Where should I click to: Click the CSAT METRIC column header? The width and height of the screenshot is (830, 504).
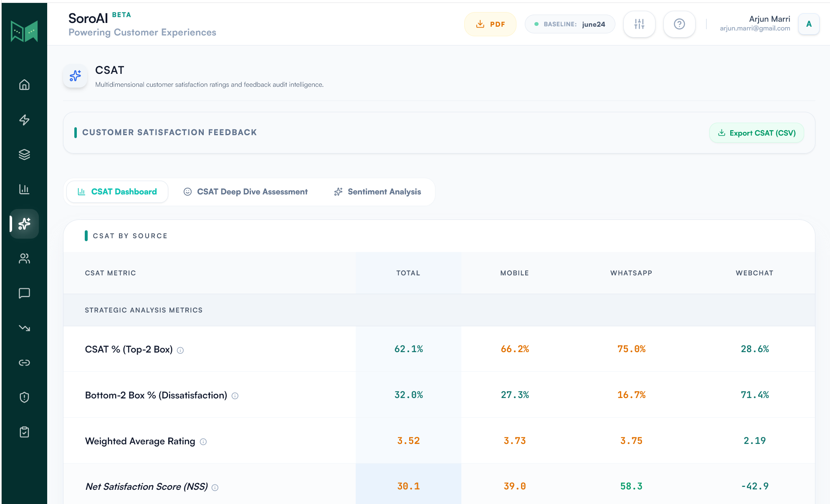pyautogui.click(x=111, y=273)
